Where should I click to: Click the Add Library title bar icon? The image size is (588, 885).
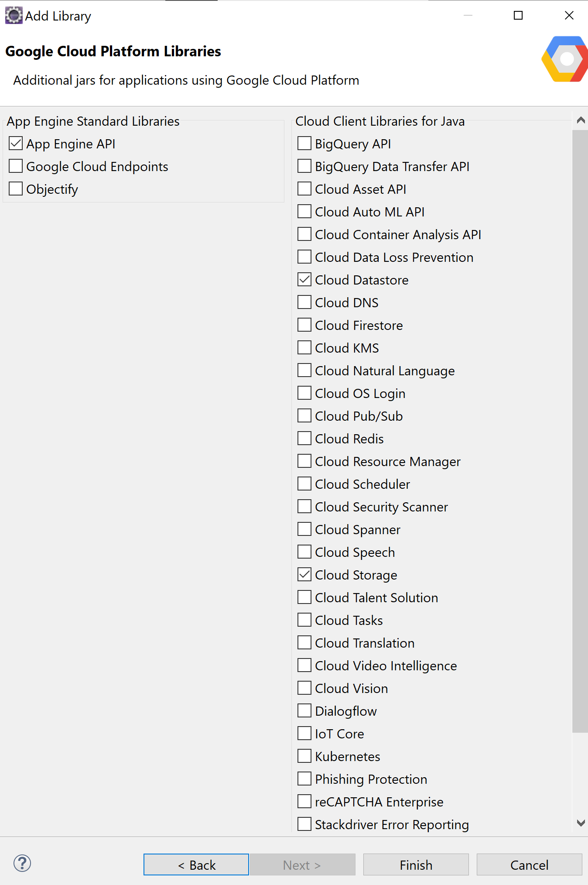pyautogui.click(x=14, y=15)
